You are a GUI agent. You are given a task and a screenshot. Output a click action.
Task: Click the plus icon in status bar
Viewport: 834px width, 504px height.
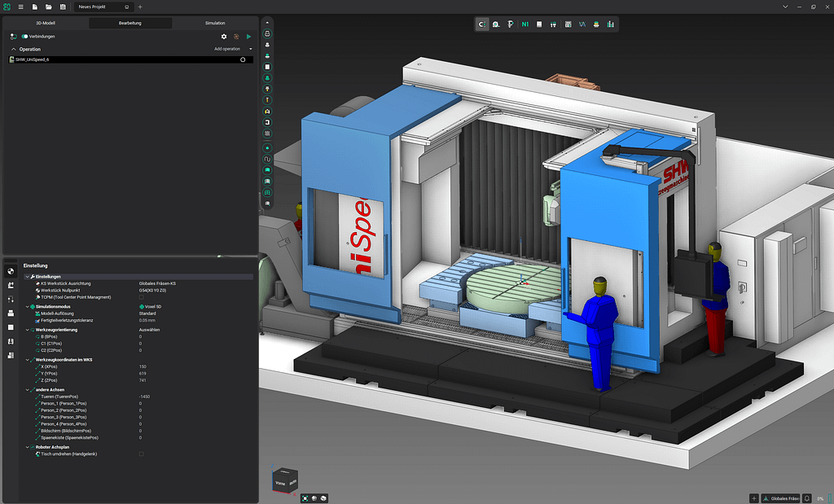pyautogui.click(x=753, y=498)
